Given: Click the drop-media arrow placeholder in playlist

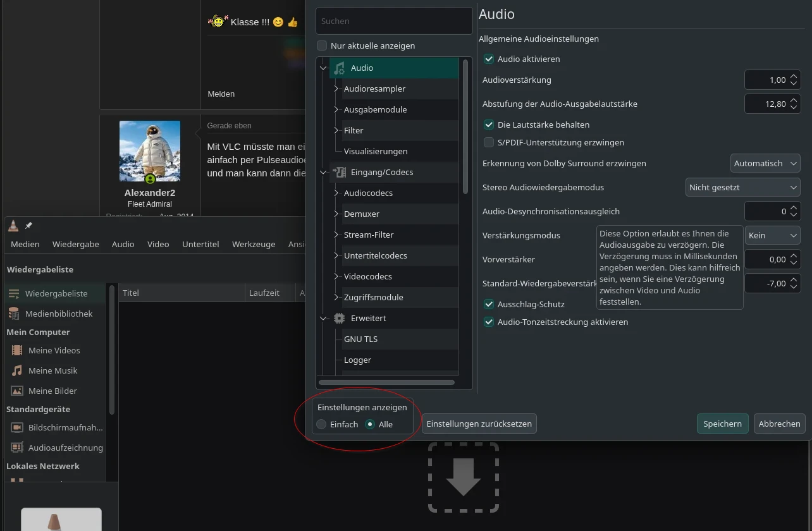Looking at the screenshot, I should (x=464, y=477).
